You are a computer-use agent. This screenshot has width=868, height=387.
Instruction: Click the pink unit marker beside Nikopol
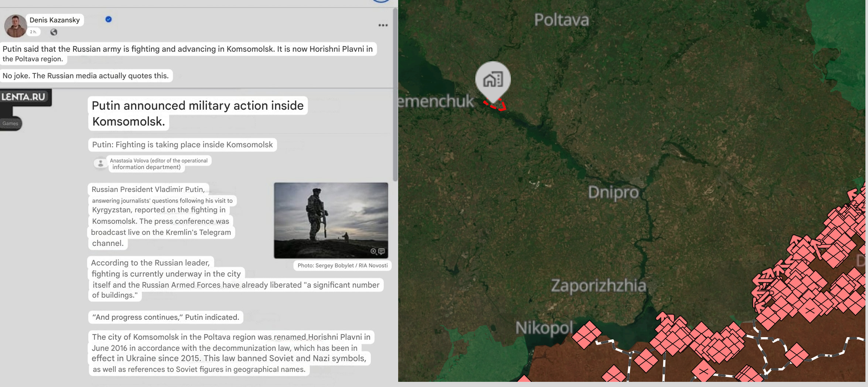tap(587, 335)
